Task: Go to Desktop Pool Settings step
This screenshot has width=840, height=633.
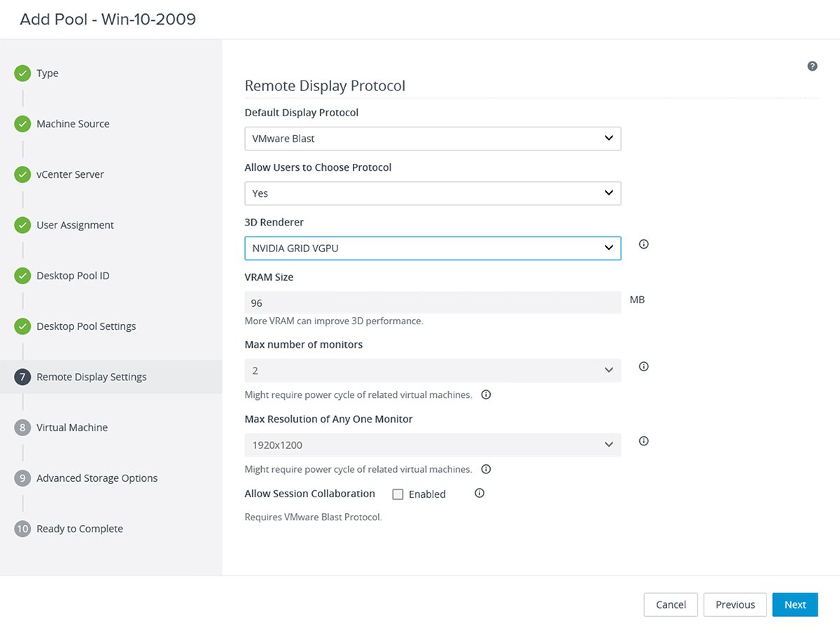Action: click(85, 326)
